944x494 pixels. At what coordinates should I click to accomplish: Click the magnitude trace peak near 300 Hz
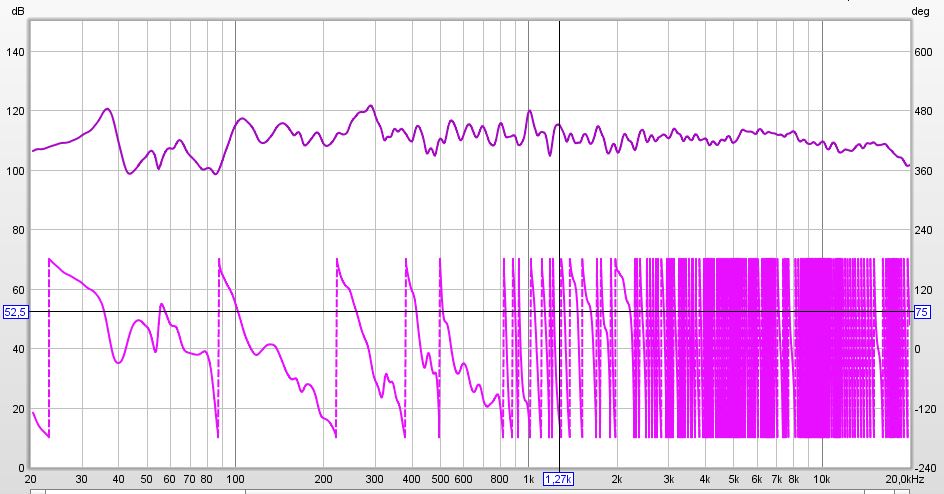coord(371,105)
